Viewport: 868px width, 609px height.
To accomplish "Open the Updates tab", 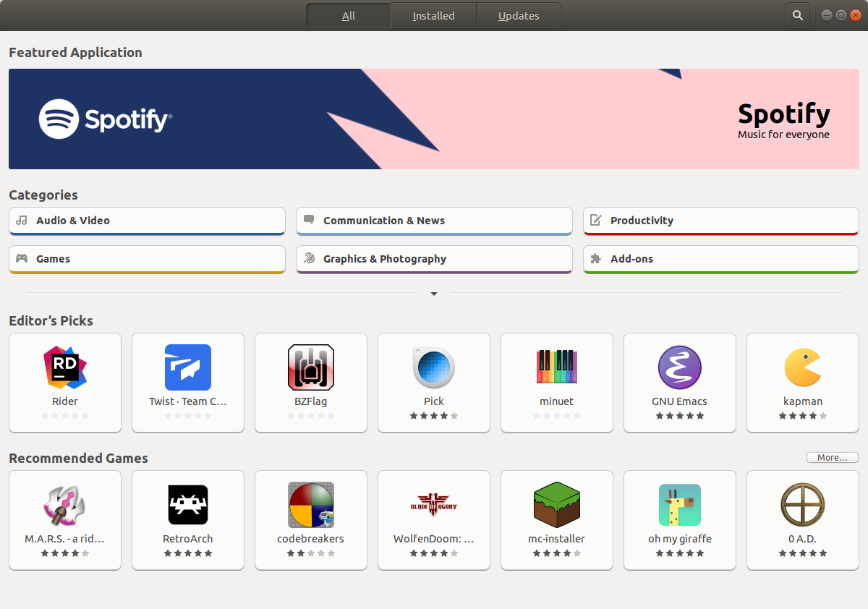I will pos(519,15).
